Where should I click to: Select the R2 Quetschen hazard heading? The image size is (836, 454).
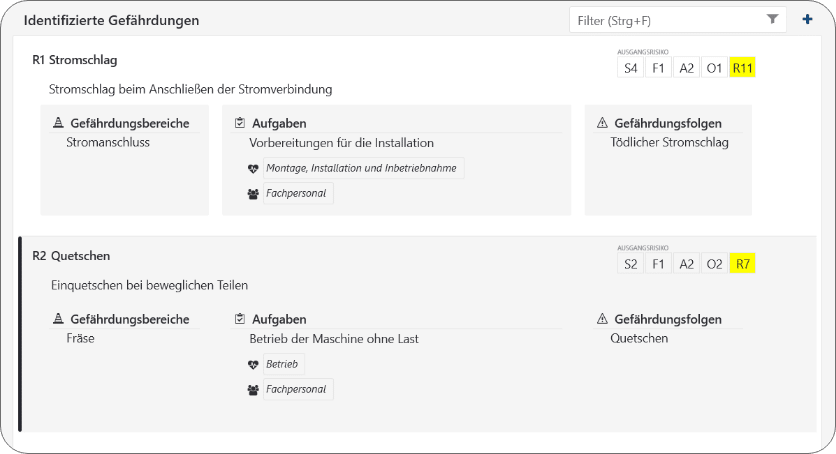click(x=71, y=256)
